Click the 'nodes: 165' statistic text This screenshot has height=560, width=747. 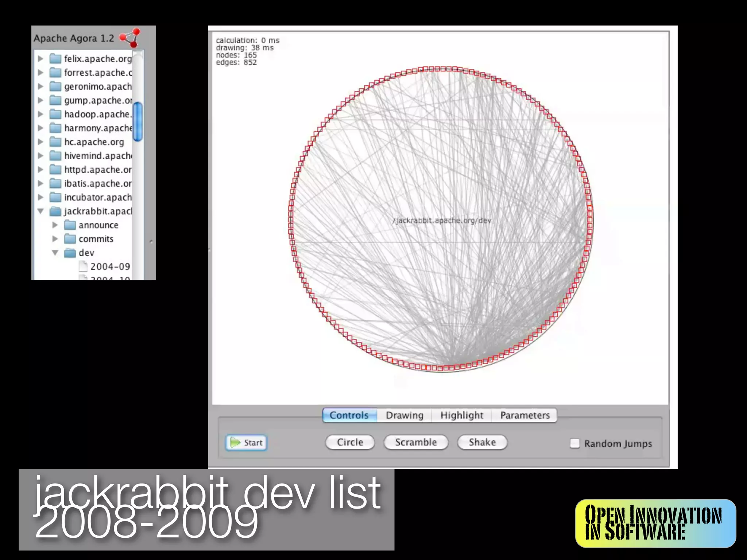point(236,55)
